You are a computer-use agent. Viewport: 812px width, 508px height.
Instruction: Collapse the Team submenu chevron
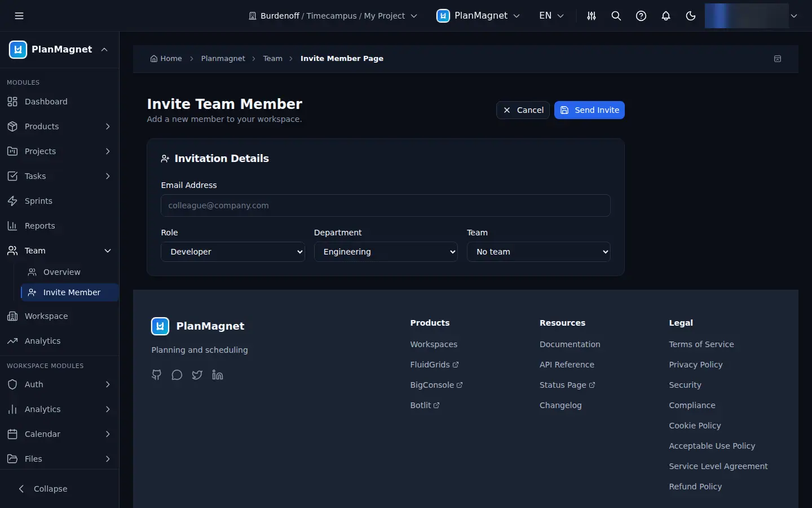tap(108, 251)
